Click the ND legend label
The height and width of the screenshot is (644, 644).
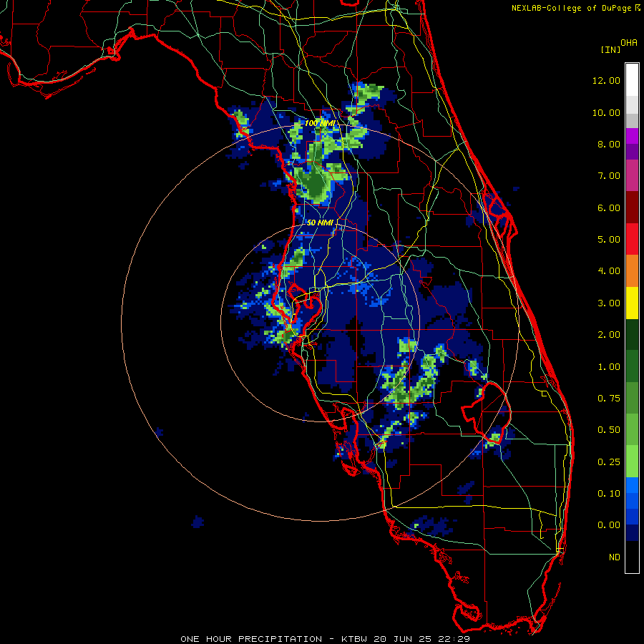[x=615, y=557]
